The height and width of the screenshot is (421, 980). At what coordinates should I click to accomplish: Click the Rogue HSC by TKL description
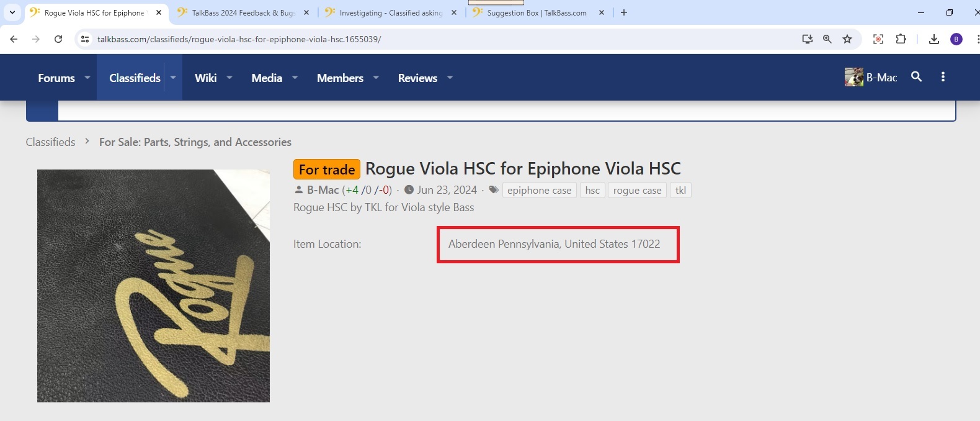pyautogui.click(x=383, y=207)
